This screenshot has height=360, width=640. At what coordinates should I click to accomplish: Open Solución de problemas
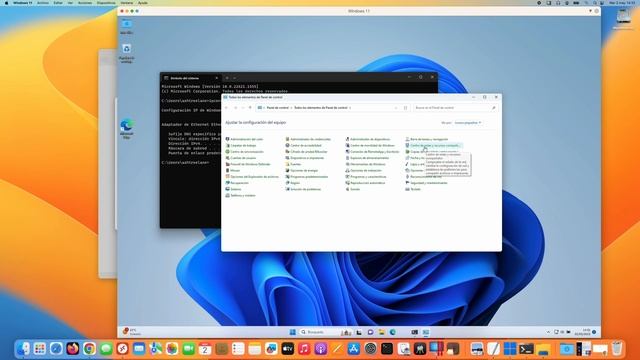303,189
